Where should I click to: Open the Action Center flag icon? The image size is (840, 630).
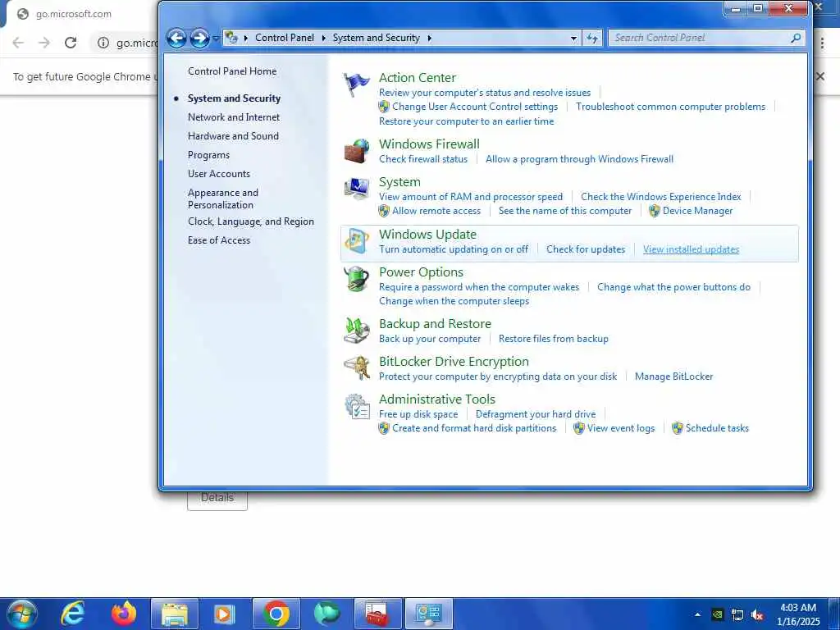point(356,84)
